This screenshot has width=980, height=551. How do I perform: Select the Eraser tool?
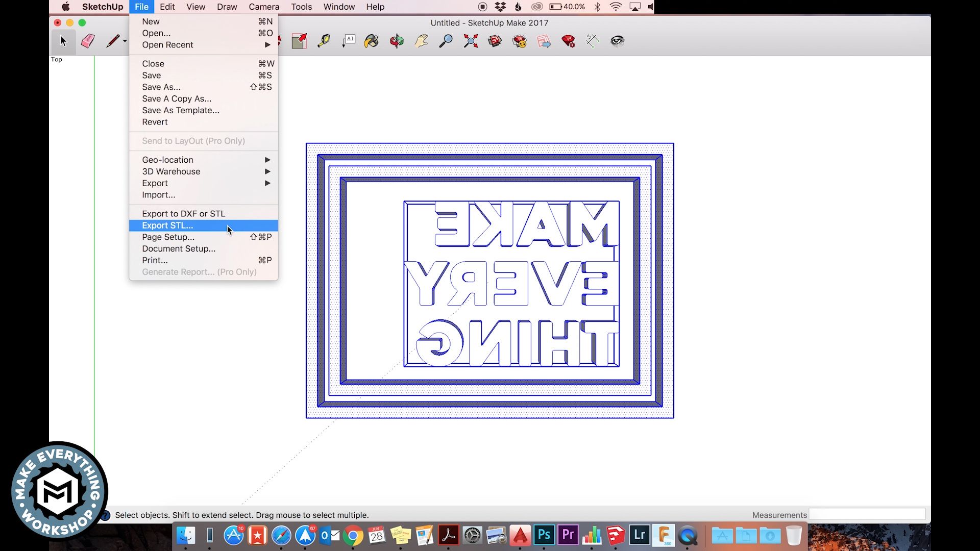click(x=88, y=41)
